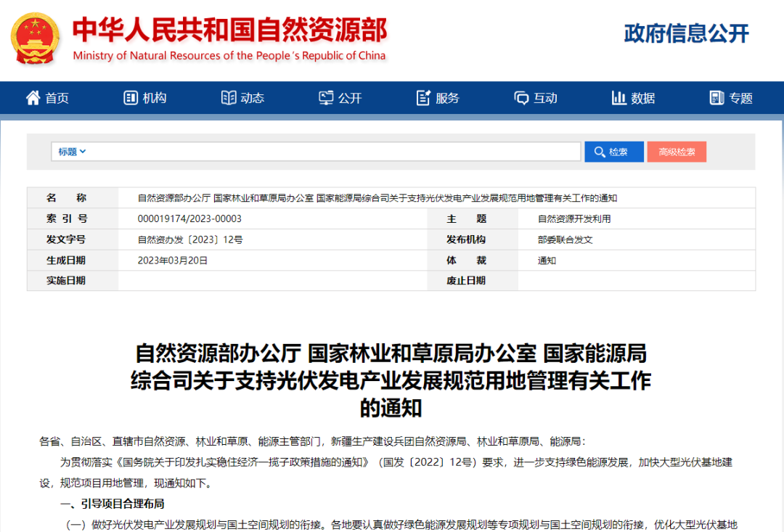Click the 发布机构 label cell
This screenshot has width=784, height=532.
[x=473, y=240]
